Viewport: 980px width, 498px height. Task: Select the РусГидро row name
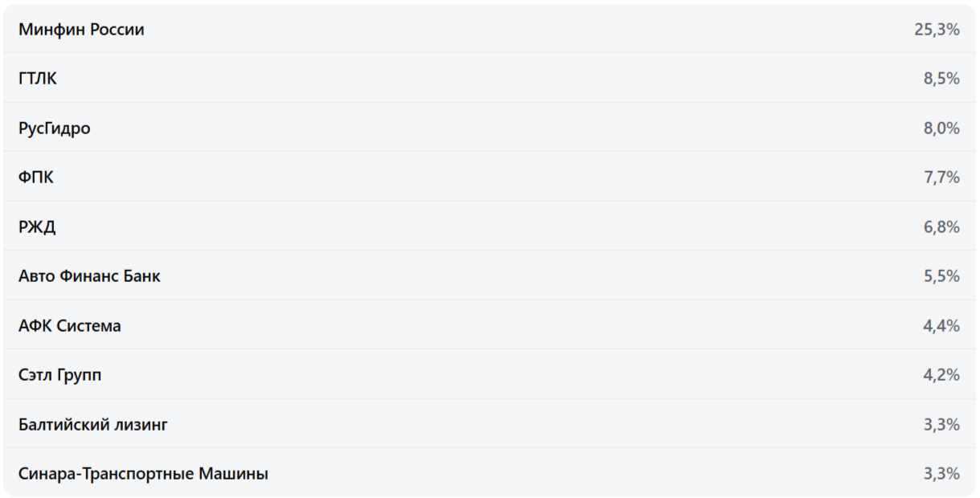(55, 129)
